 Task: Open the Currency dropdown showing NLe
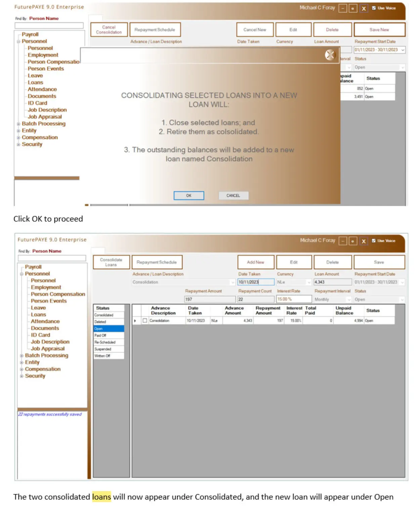pos(308,282)
